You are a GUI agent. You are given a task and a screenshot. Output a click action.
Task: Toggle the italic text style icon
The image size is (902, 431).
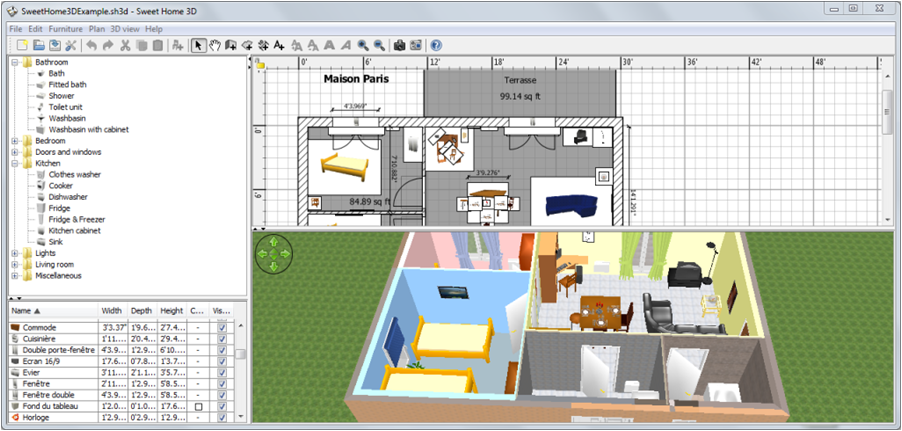346,45
